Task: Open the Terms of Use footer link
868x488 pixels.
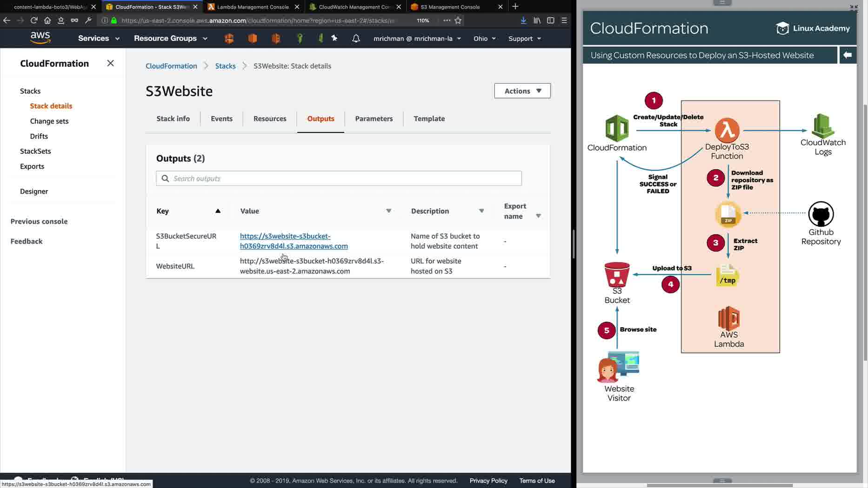Action: 537,481
